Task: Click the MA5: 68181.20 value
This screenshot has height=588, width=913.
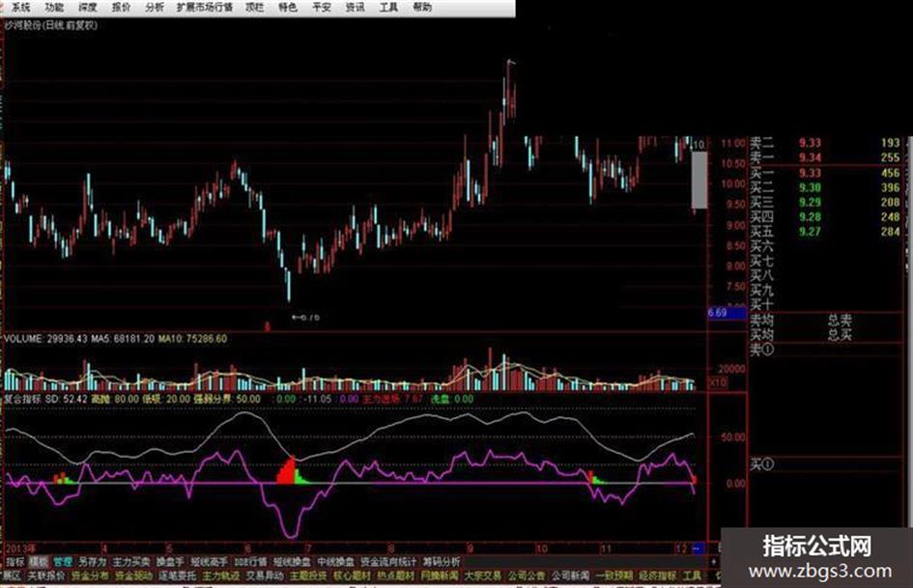Action: coord(123,339)
